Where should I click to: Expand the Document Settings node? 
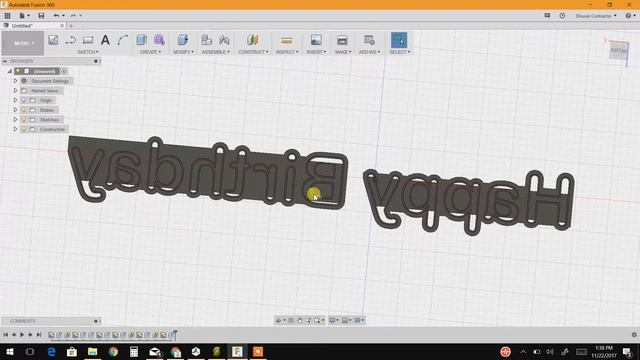[x=16, y=81]
